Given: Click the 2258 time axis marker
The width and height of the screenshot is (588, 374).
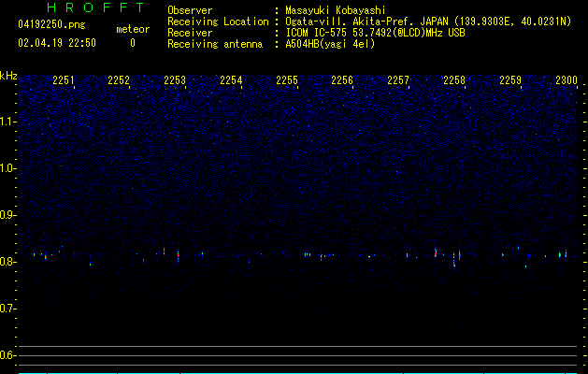Looking at the screenshot, I should (454, 80).
